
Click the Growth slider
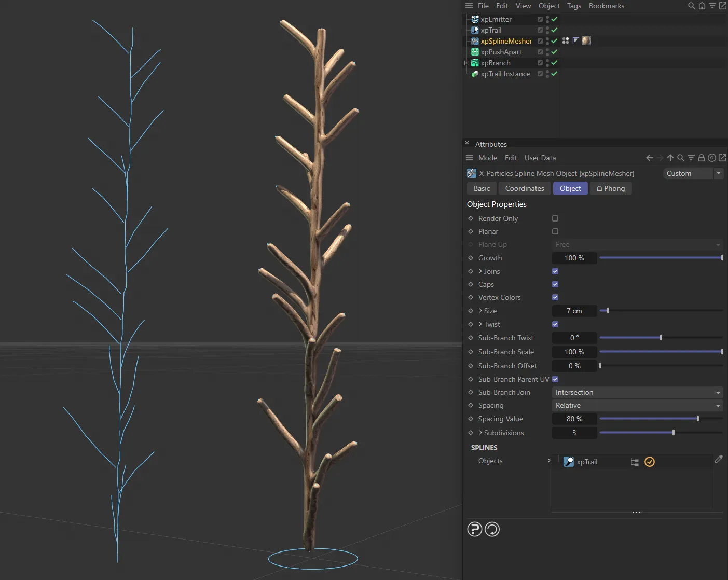tap(661, 258)
